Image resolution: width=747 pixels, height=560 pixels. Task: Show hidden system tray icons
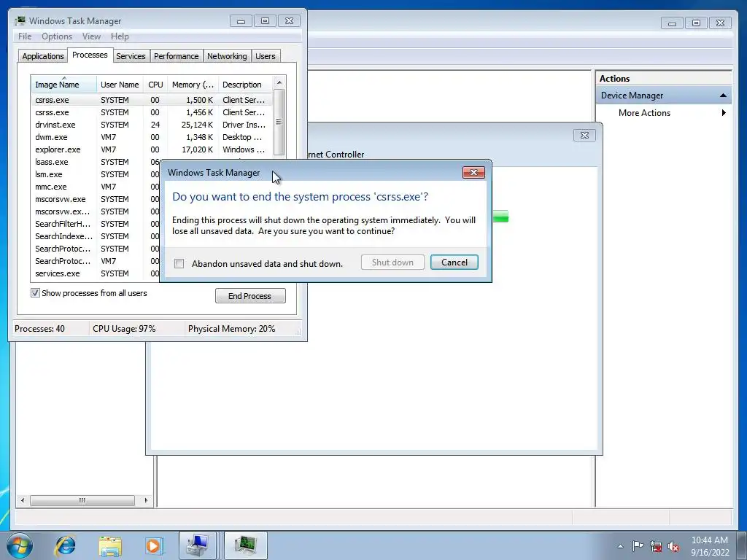[x=620, y=546]
